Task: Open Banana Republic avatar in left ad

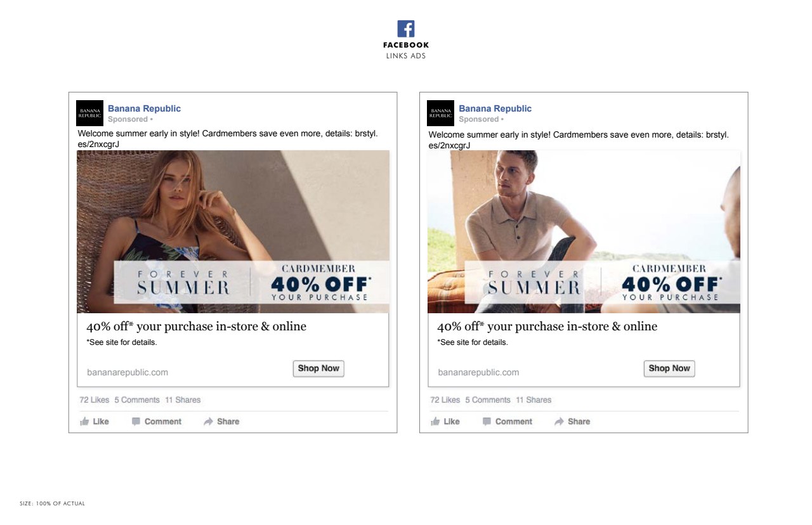Action: (x=89, y=113)
